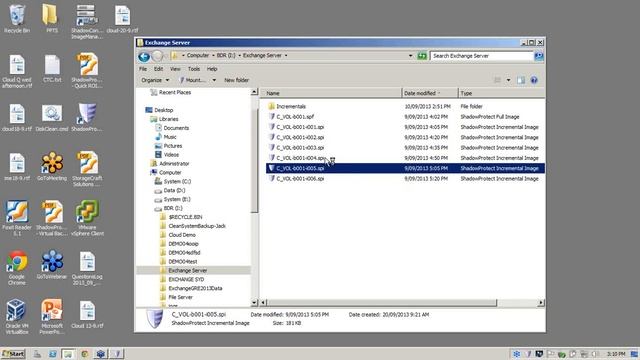Launch GoToMeeting from the desktop
Image resolution: width=640 pixels, height=360 pixels.
coord(52,167)
